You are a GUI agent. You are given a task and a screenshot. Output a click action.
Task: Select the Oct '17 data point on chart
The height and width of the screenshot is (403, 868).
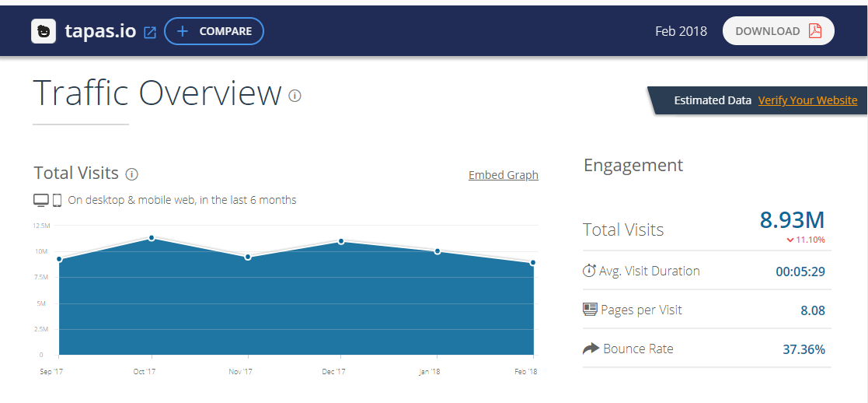coord(152,238)
